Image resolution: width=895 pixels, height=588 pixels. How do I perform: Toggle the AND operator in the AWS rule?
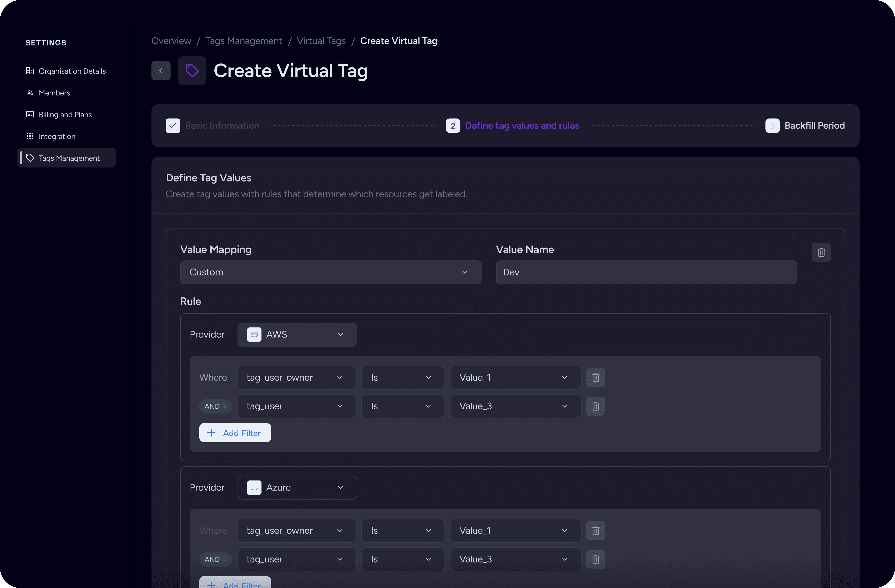tap(216, 406)
